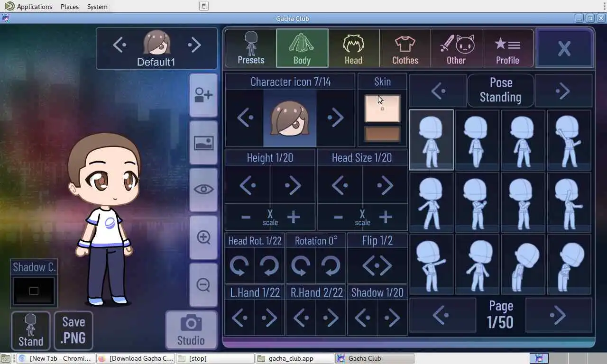The image size is (607, 364).
Task: Switch to gacha_club.app taskbar window
Action: (295, 358)
